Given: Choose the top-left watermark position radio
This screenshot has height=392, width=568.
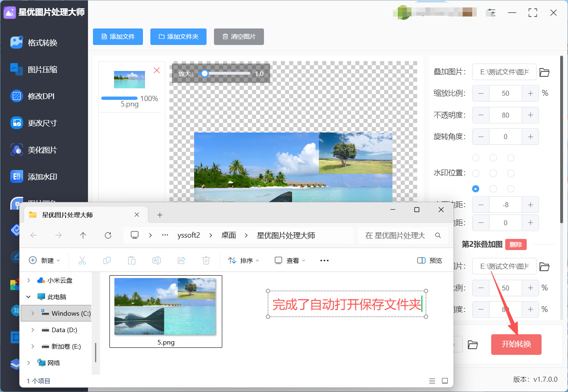Looking at the screenshot, I should click(x=475, y=158).
